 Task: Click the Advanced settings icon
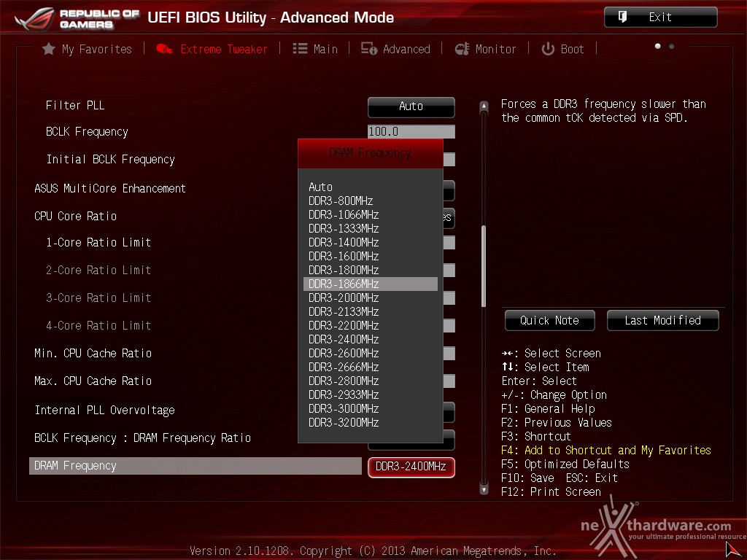click(x=368, y=49)
